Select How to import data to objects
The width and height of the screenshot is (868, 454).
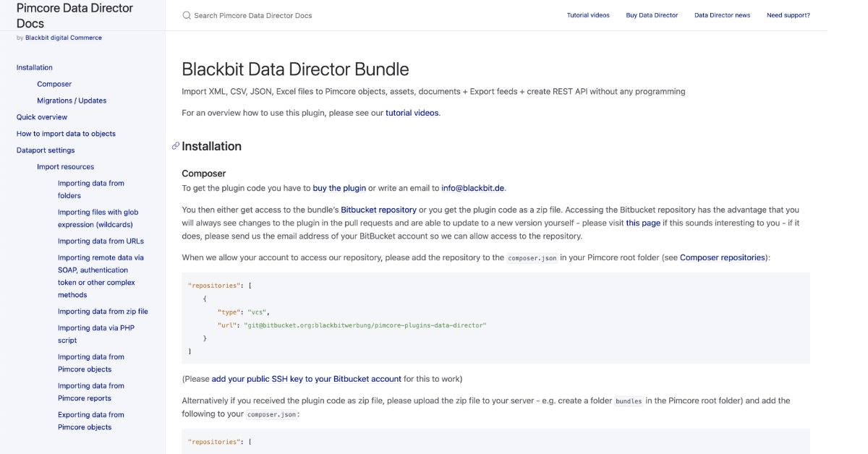point(67,133)
